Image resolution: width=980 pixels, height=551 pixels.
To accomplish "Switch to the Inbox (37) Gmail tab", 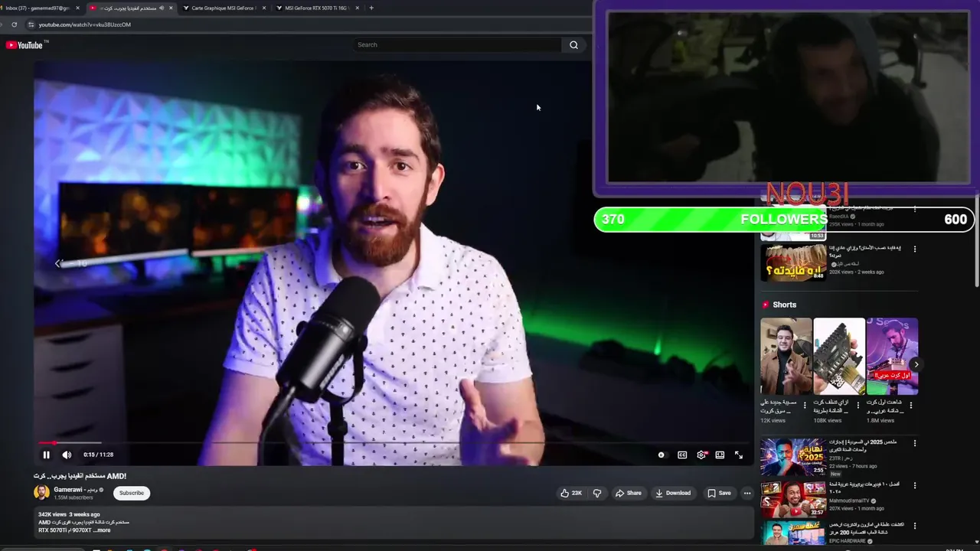I will [37, 8].
